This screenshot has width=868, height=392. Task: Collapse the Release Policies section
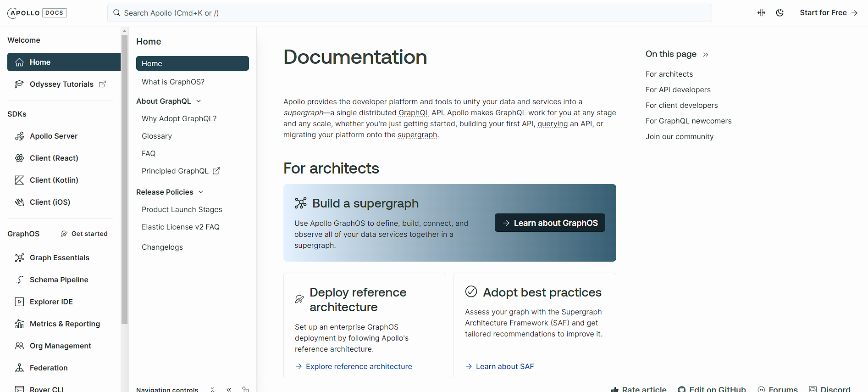click(201, 192)
